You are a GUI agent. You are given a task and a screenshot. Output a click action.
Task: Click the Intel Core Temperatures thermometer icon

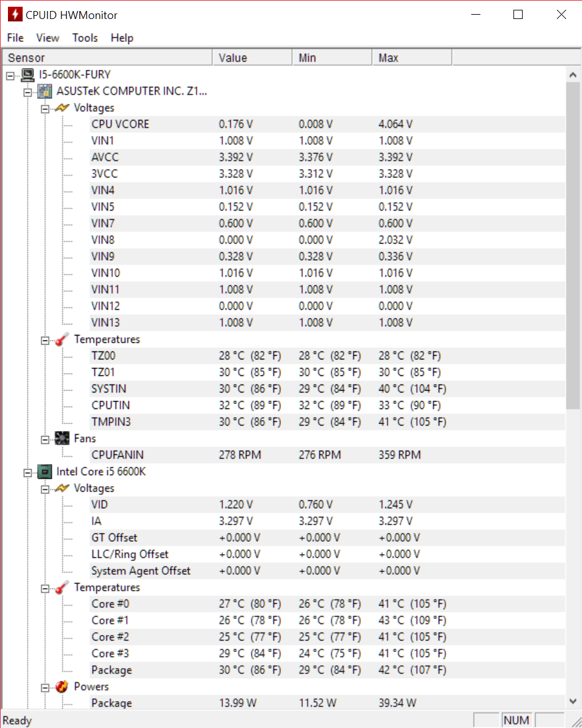point(62,587)
